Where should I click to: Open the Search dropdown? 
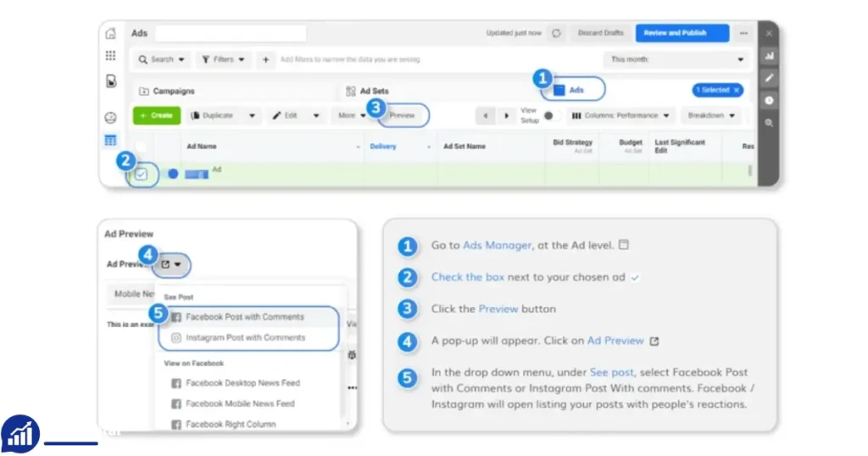click(x=161, y=59)
